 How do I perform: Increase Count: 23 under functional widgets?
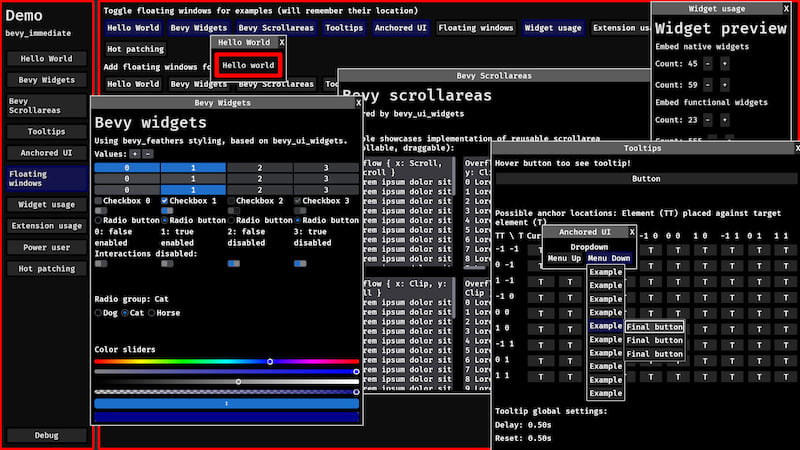[x=724, y=120]
